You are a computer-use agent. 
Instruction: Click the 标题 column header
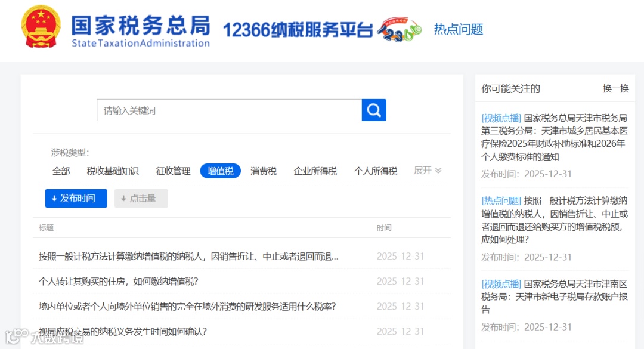tap(46, 228)
